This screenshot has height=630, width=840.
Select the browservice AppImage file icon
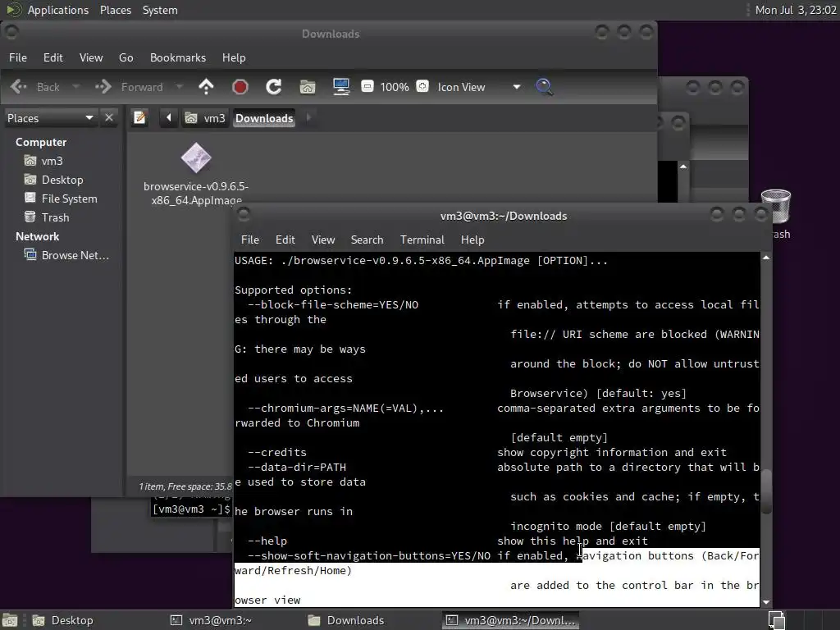196,158
